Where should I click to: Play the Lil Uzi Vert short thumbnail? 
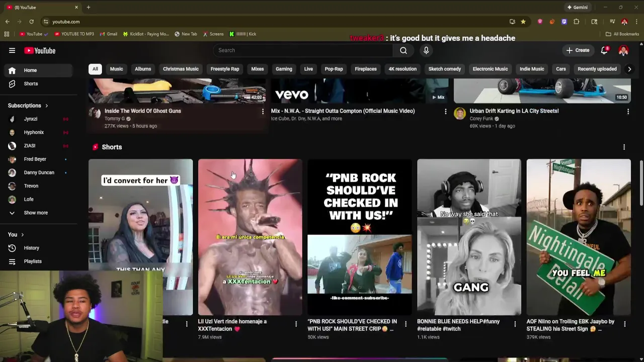coord(250,237)
